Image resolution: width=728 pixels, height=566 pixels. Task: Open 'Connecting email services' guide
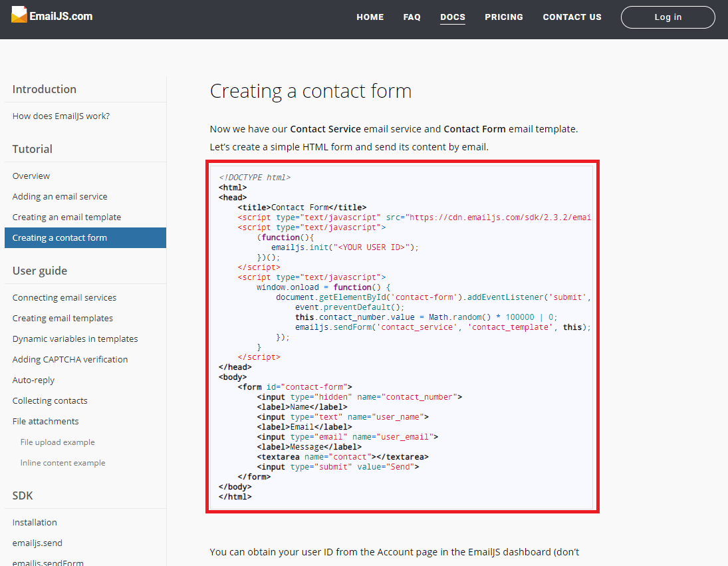coord(64,297)
